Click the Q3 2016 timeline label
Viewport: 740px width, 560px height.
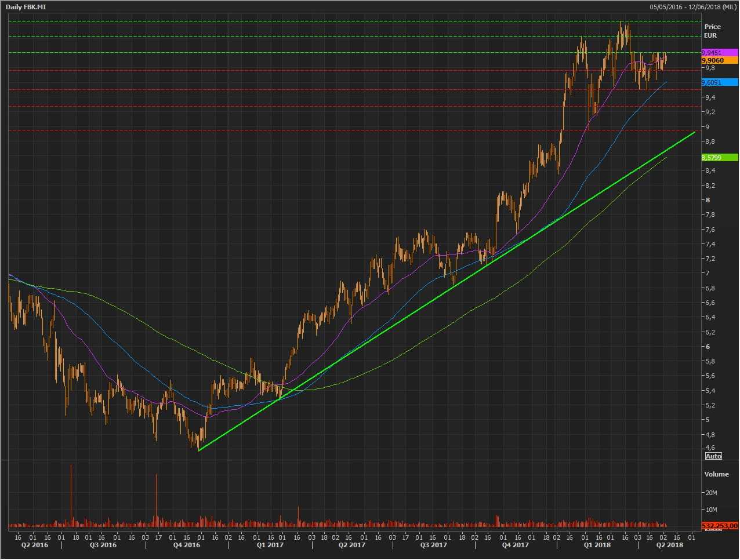pyautogui.click(x=103, y=545)
